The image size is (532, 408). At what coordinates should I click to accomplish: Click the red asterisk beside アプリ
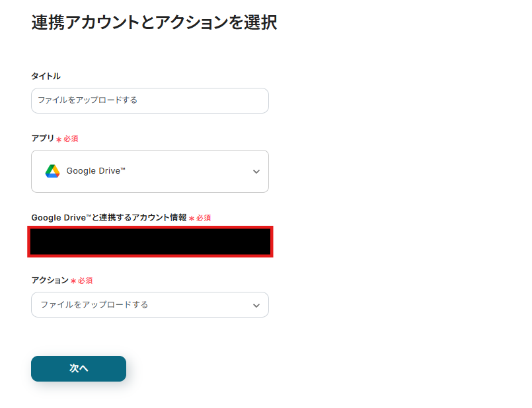coord(59,140)
